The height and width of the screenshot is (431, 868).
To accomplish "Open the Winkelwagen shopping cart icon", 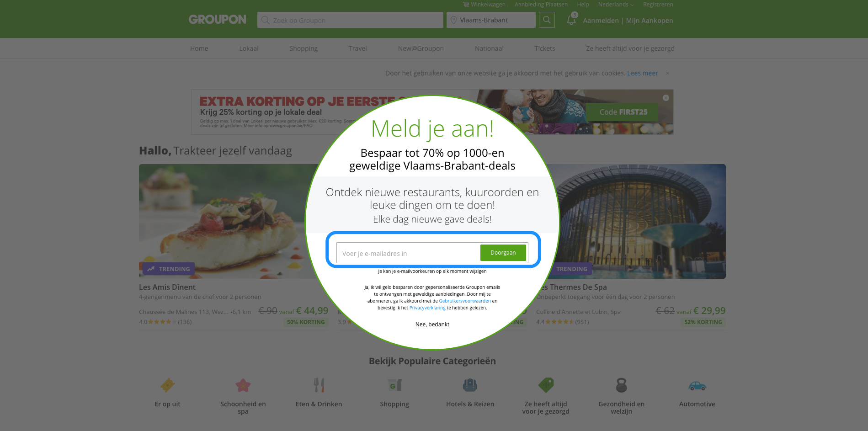I will [x=466, y=5].
